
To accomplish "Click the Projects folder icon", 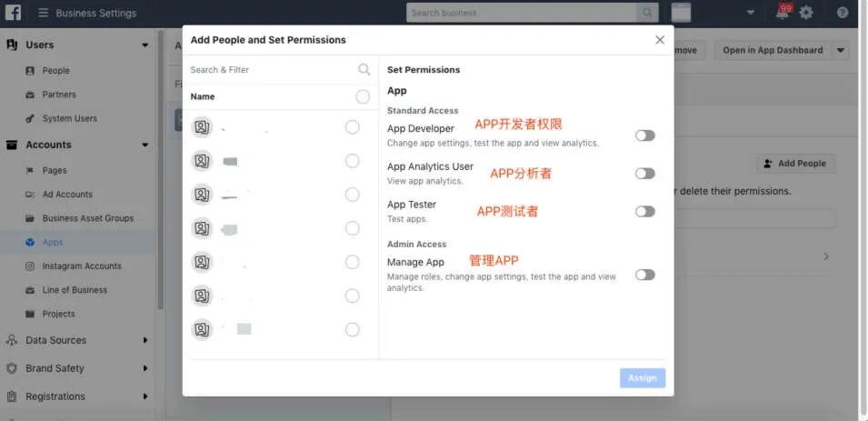I will (30, 314).
